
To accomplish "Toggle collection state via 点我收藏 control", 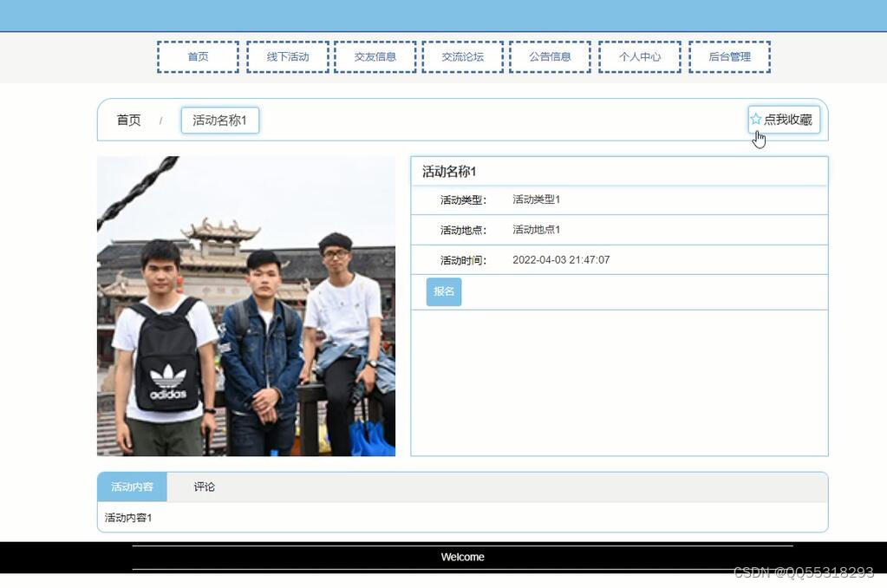I will click(780, 120).
